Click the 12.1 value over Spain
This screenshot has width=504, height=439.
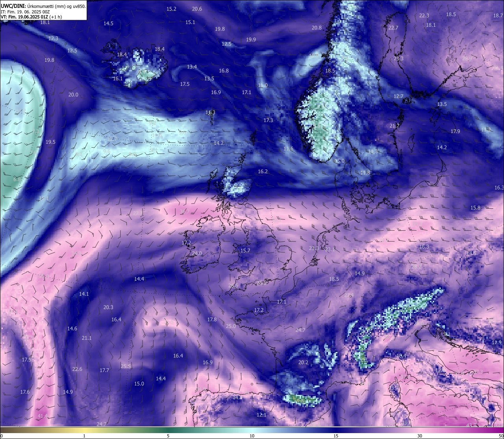pyautogui.click(x=261, y=415)
